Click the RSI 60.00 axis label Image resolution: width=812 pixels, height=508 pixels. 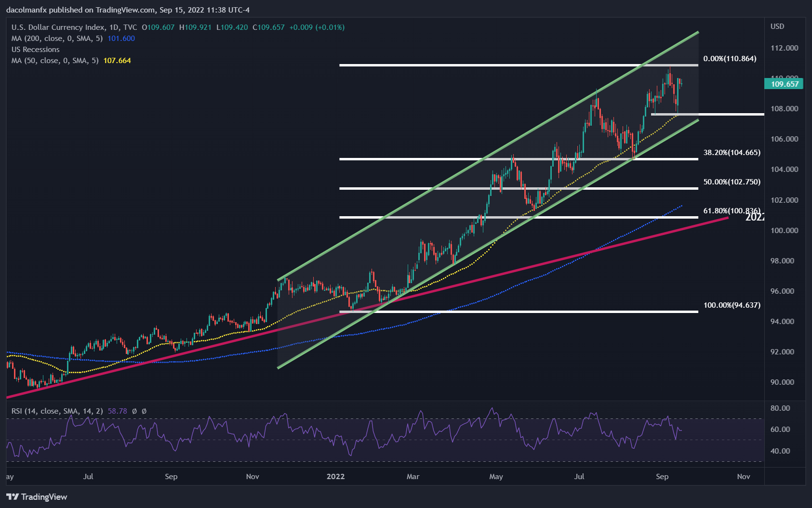coord(780,430)
